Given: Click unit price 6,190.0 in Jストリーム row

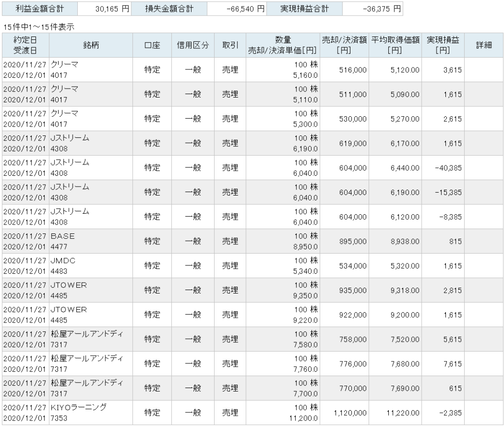Looking at the screenshot, I should click(x=305, y=149).
